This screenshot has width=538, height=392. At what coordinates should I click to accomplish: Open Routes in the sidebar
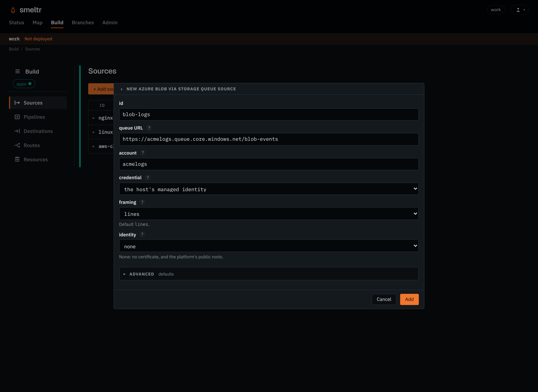click(x=38, y=145)
